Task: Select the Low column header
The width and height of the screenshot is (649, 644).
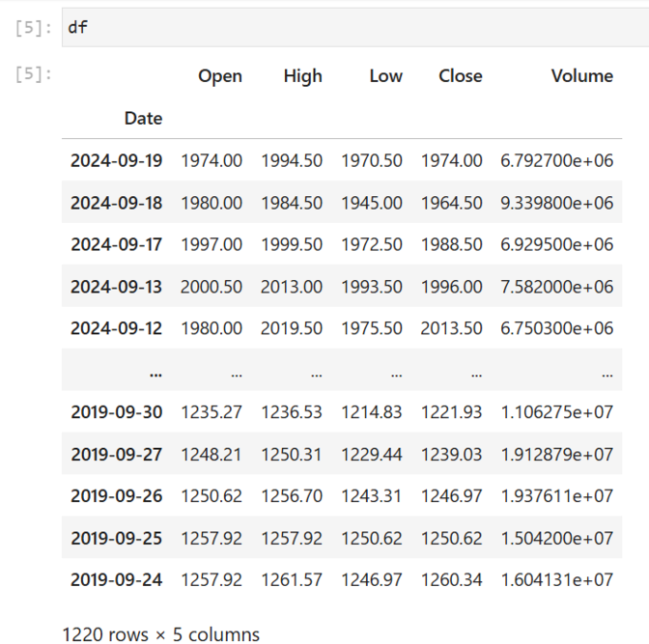Action: tap(385, 76)
